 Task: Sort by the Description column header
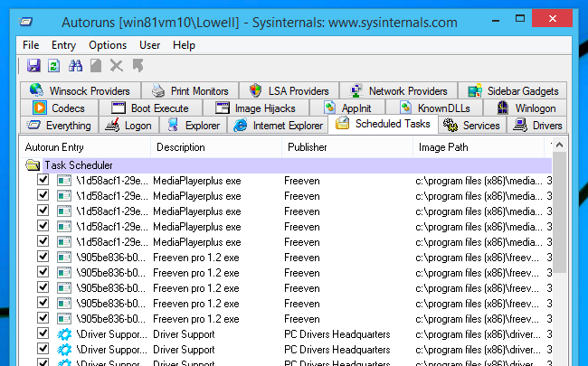point(216,147)
